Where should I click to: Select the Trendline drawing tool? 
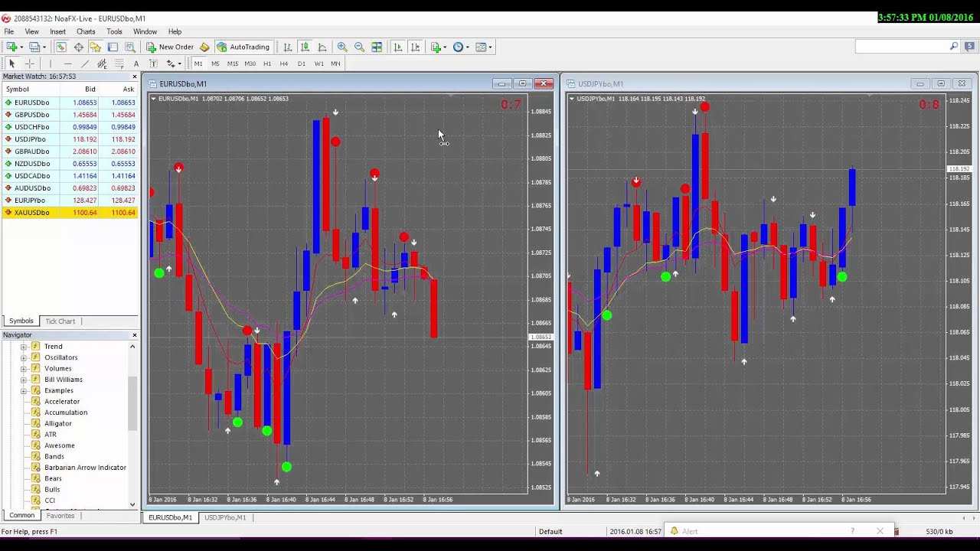pyautogui.click(x=84, y=64)
